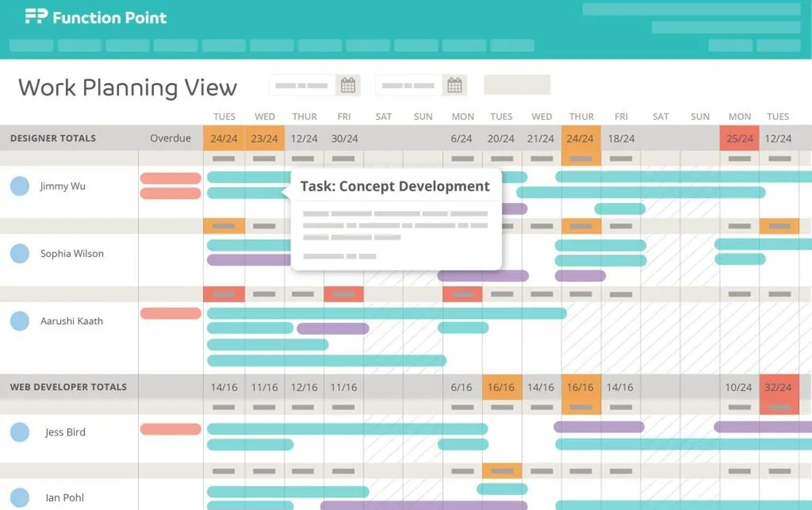The height and width of the screenshot is (510, 812).
Task: Click the Overdue column label
Action: click(x=171, y=138)
